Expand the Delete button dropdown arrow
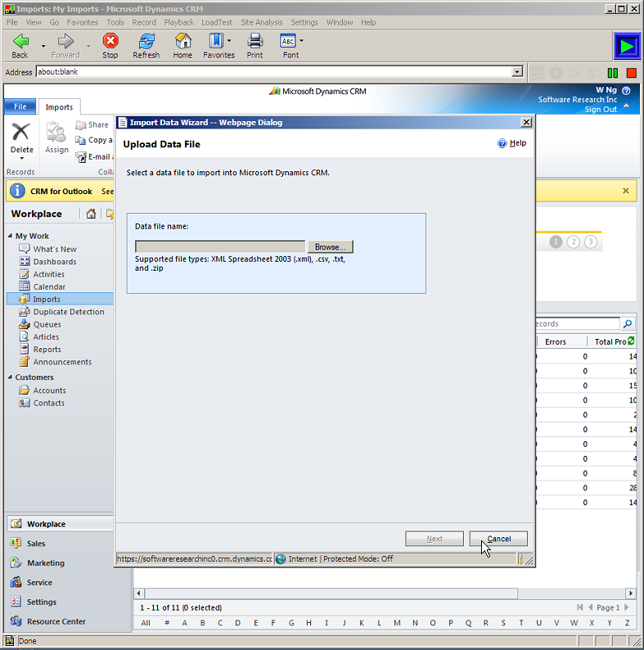644x650 pixels. click(21, 158)
